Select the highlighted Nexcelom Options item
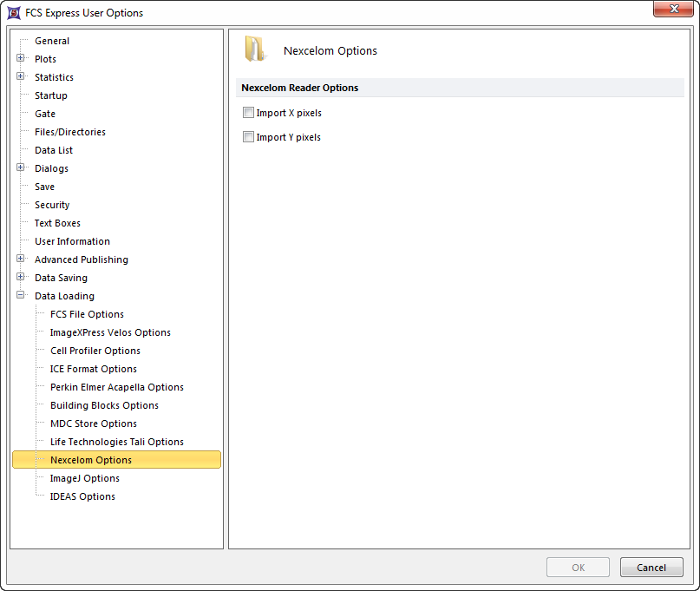This screenshot has width=700, height=591. tap(116, 460)
